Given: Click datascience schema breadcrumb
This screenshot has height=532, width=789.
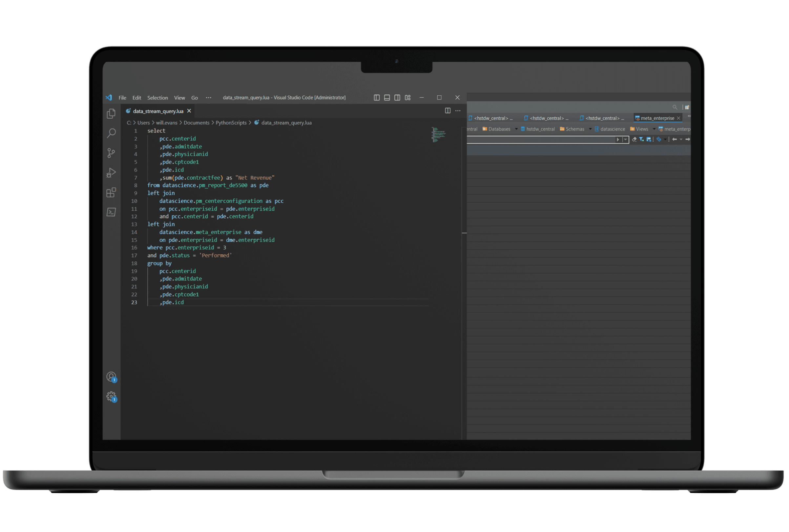Looking at the screenshot, I should (610, 129).
